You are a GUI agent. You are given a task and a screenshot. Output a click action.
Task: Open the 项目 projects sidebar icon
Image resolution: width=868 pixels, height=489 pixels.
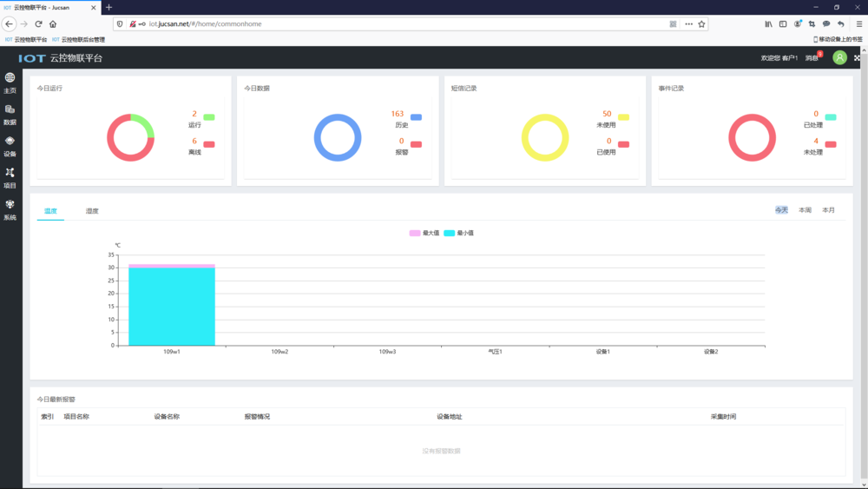(x=10, y=177)
